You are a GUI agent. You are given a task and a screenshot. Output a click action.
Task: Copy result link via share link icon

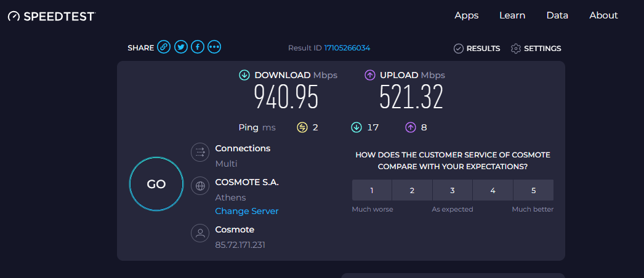click(x=164, y=47)
